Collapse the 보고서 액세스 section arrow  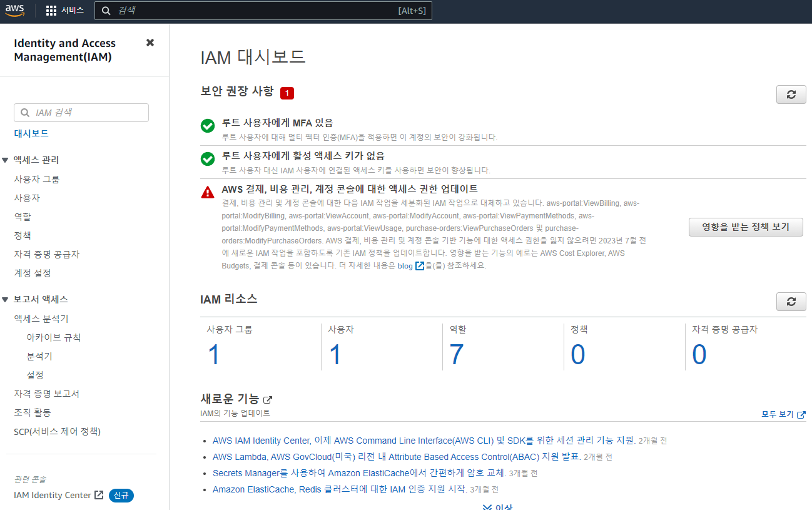tap(5, 300)
